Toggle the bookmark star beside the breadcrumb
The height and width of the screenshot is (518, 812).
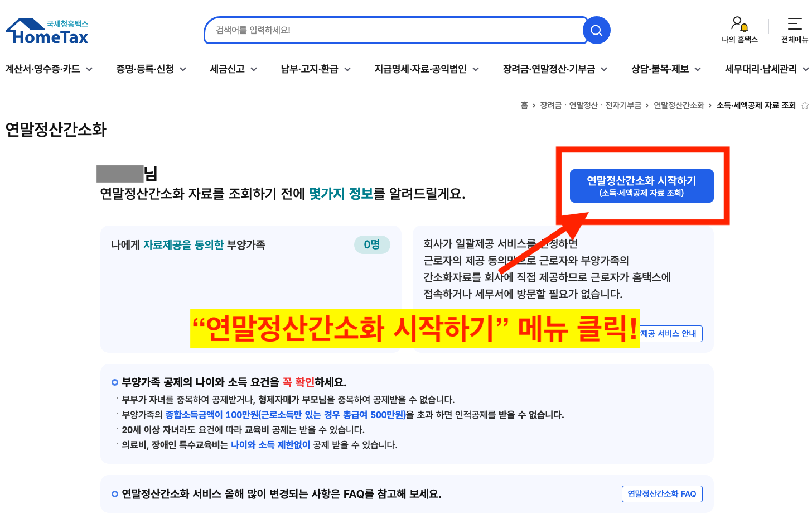coord(805,104)
